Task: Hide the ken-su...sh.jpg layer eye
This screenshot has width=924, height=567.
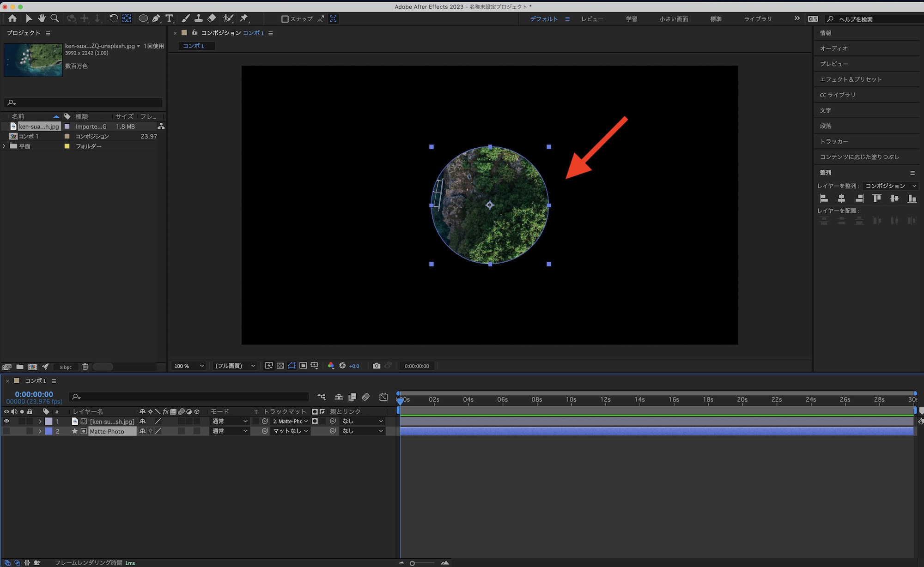Action: point(6,421)
